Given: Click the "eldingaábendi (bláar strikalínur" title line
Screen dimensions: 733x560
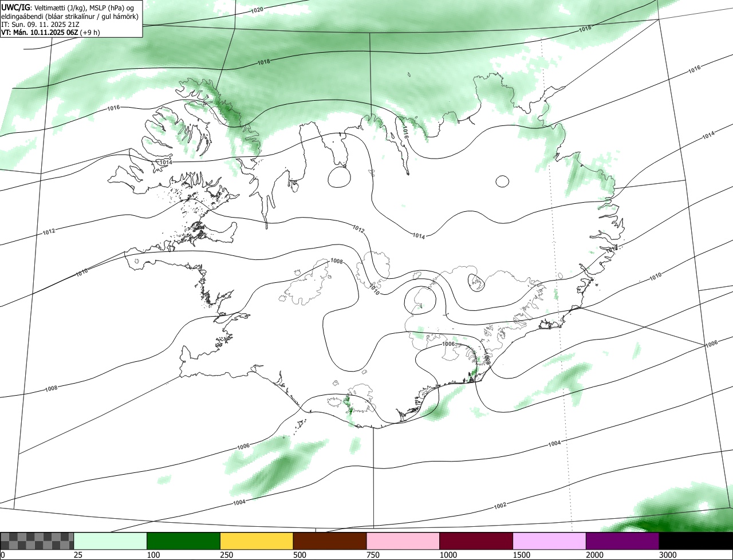Looking at the screenshot, I should pyautogui.click(x=70, y=16).
